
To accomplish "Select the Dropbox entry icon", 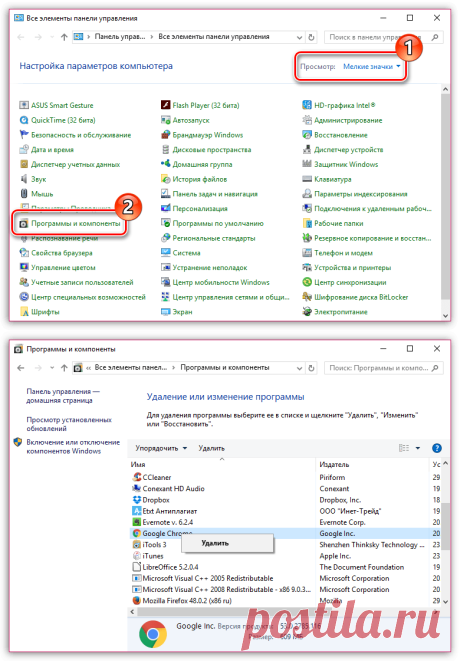I will tap(137, 500).
